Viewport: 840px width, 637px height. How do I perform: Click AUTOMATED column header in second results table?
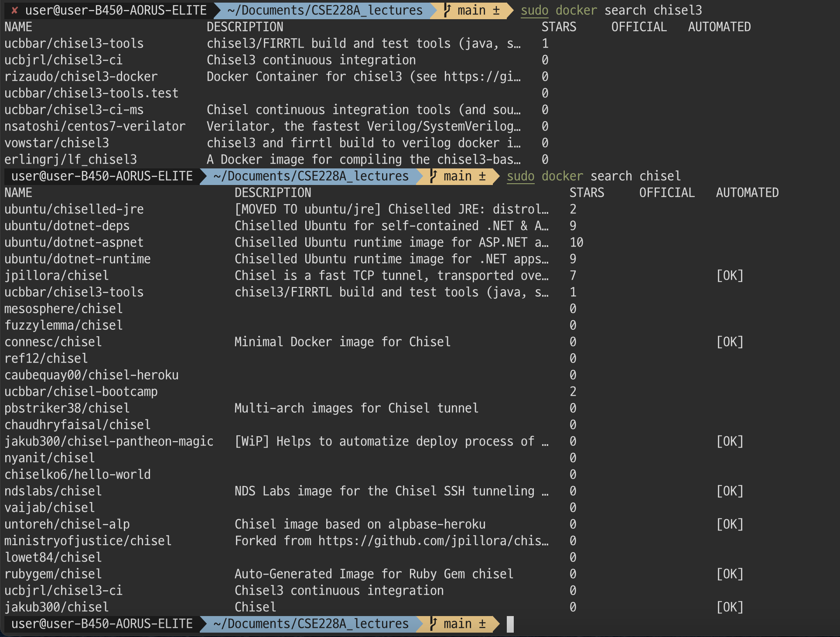point(748,193)
